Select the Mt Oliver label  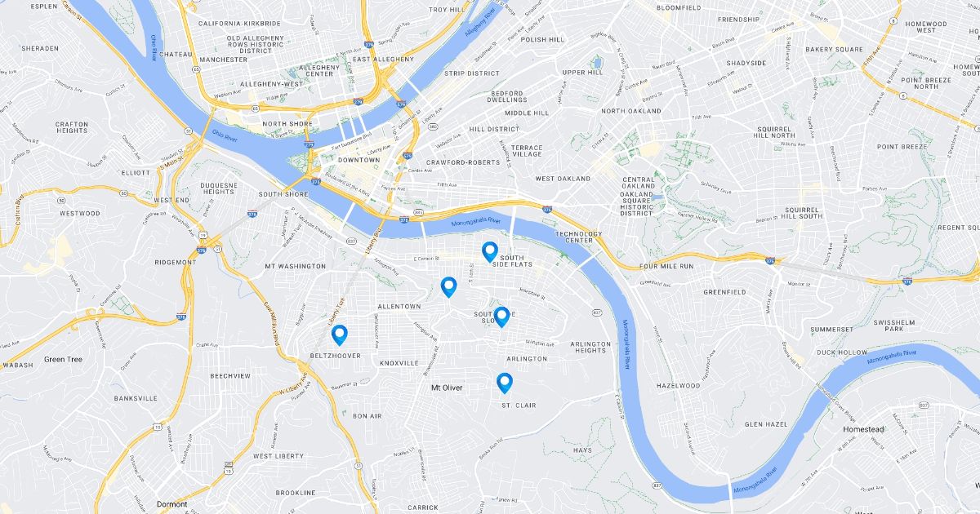coord(447,388)
